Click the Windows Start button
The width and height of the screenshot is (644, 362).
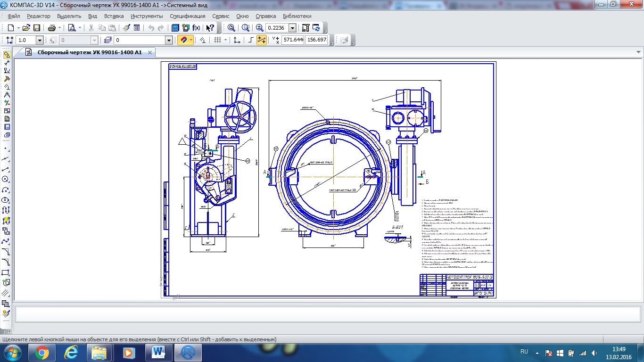(12, 353)
